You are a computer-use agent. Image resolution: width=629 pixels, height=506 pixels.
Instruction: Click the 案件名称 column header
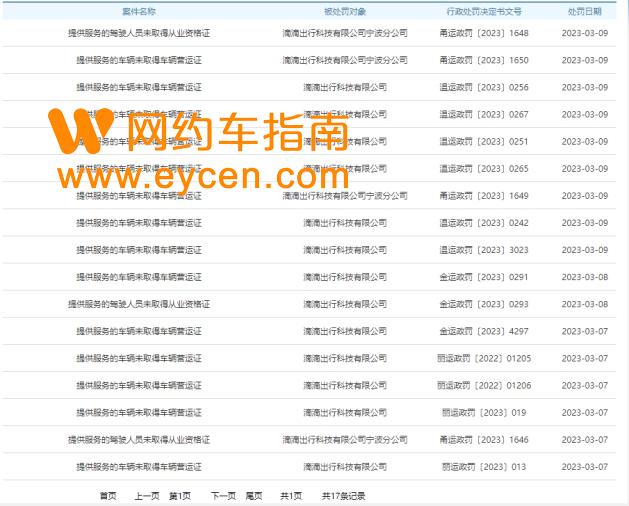click(139, 12)
